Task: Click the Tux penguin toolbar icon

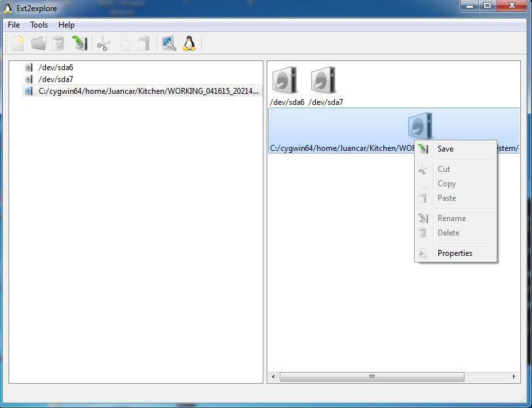Action: pyautogui.click(x=189, y=43)
